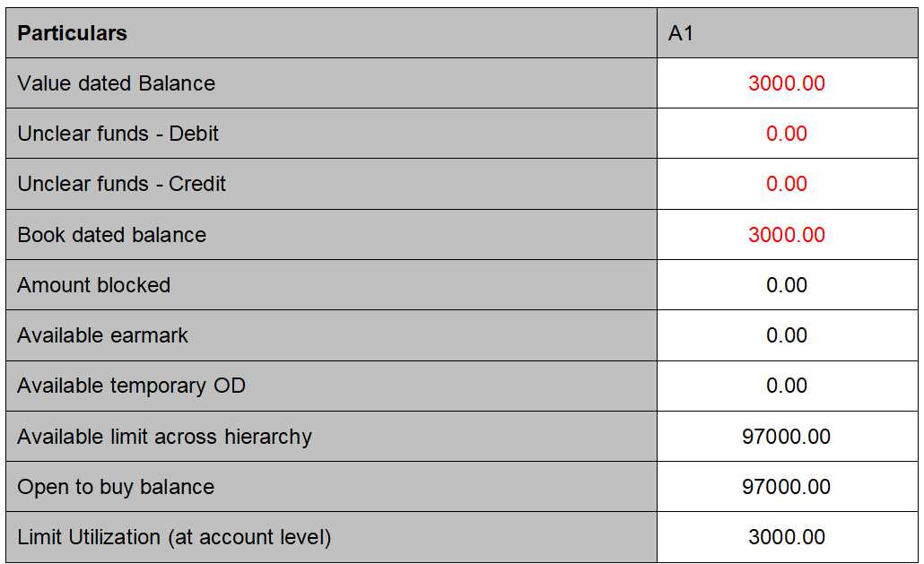Click the Book dated balance label
The image size is (924, 564).
112,235
